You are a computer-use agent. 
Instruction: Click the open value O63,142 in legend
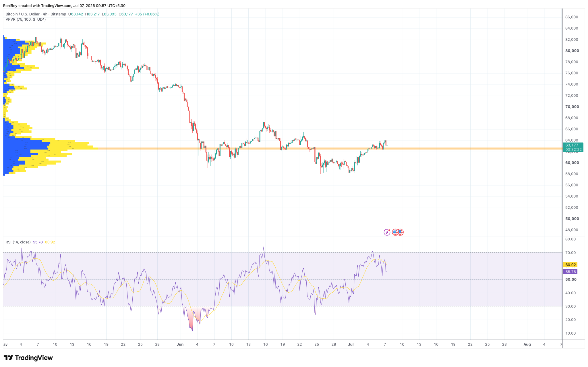click(x=76, y=14)
